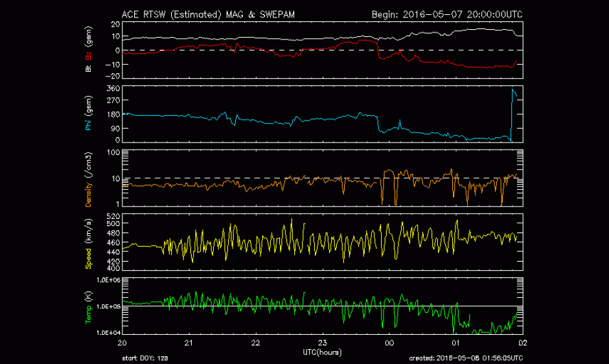Click the 22 hour tick label

pyautogui.click(x=255, y=343)
